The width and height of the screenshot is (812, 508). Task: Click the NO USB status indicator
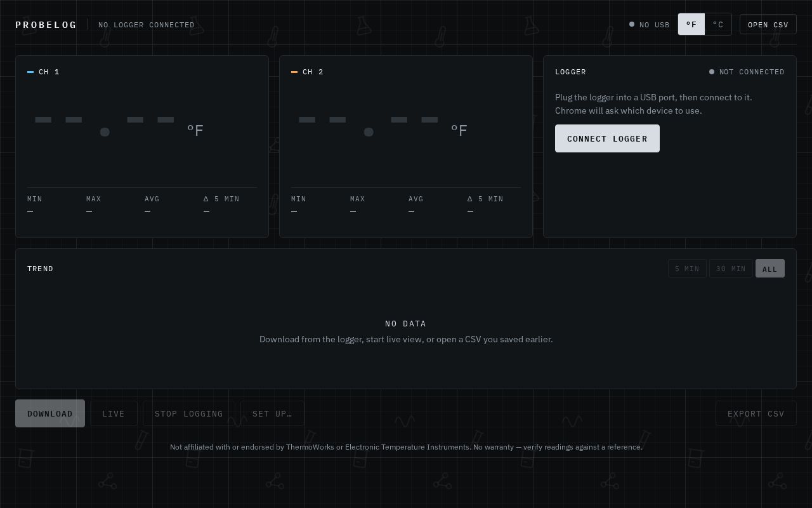coord(649,25)
